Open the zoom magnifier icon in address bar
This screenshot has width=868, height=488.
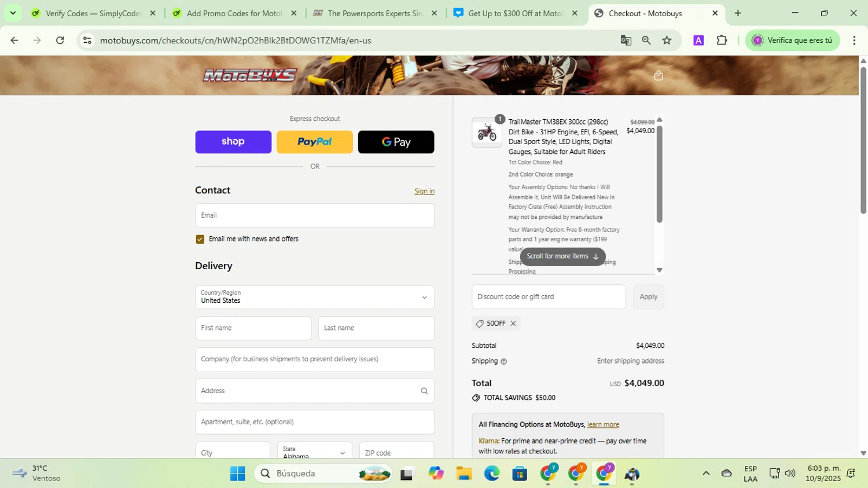pyautogui.click(x=646, y=41)
